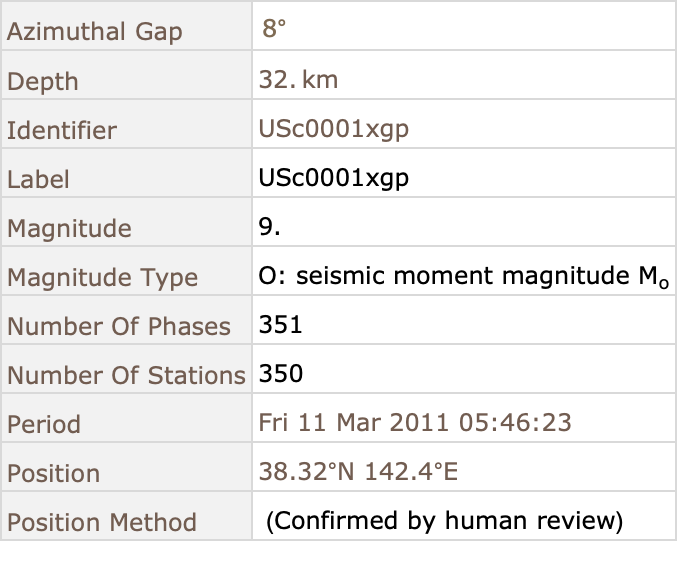Select the Identifier property label
The height and width of the screenshot is (571, 679).
[x=62, y=130]
